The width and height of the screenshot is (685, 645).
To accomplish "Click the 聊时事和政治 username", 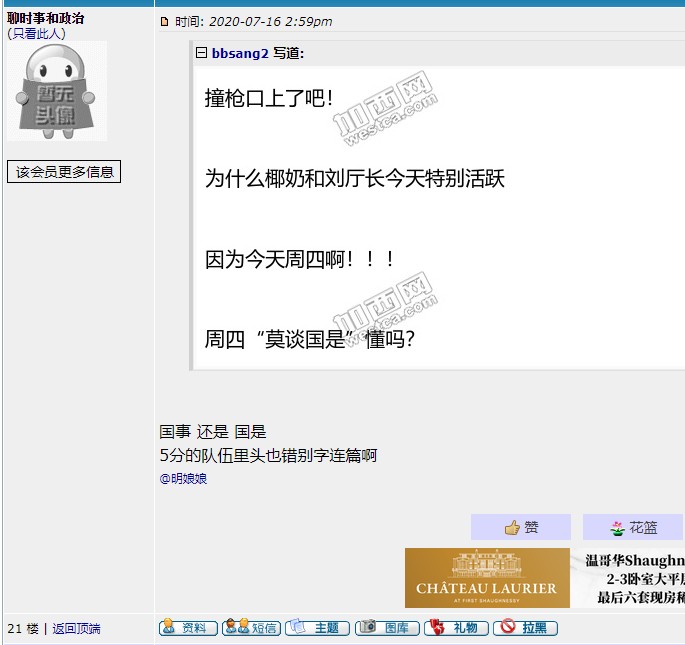I will point(46,18).
